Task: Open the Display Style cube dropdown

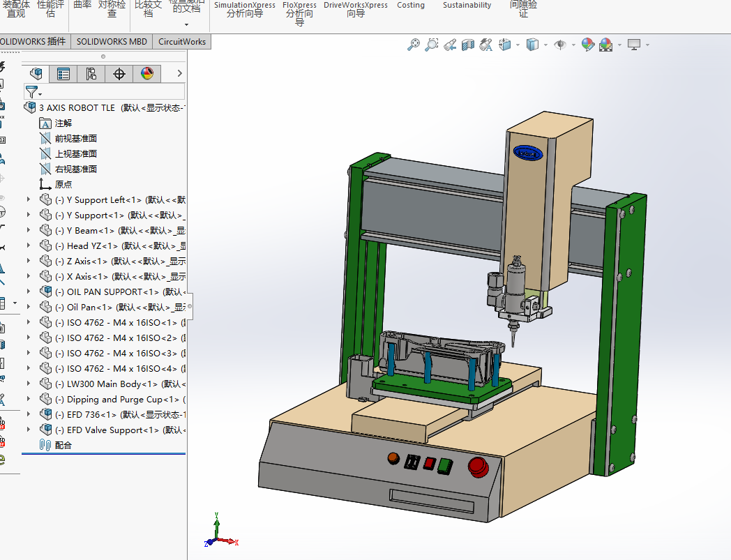Action: 545,45
